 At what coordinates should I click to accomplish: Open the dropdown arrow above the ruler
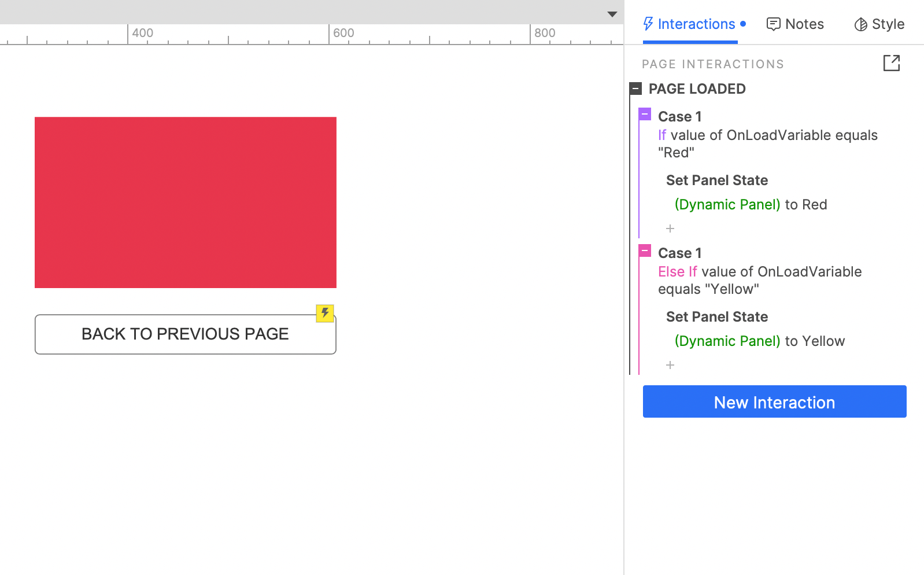(x=612, y=14)
